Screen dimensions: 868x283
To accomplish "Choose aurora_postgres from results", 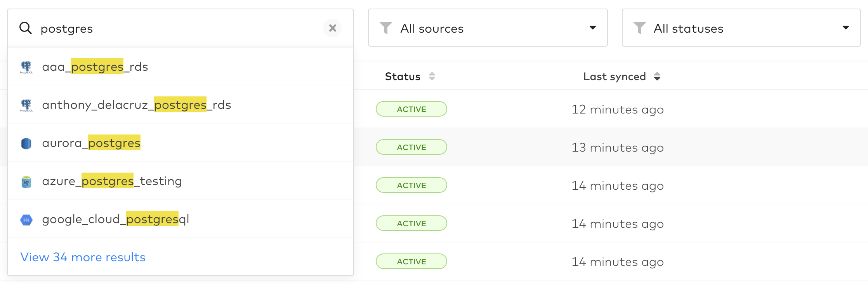I will [181, 143].
